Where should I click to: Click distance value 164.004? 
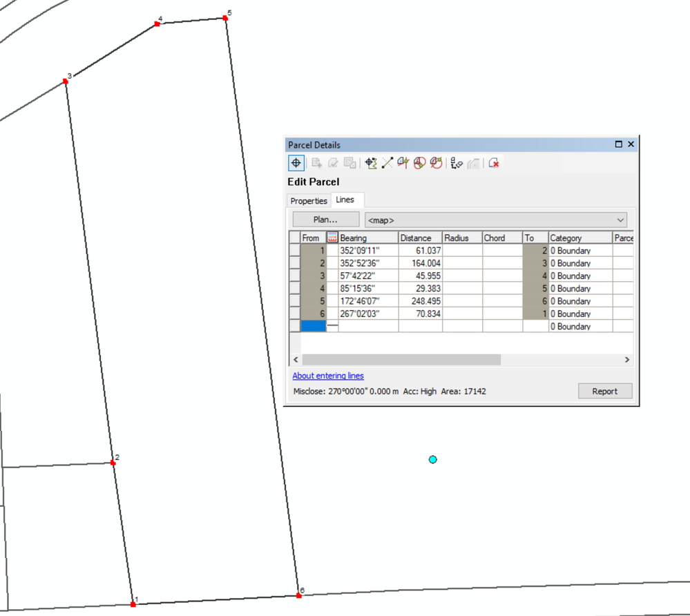coord(420,263)
